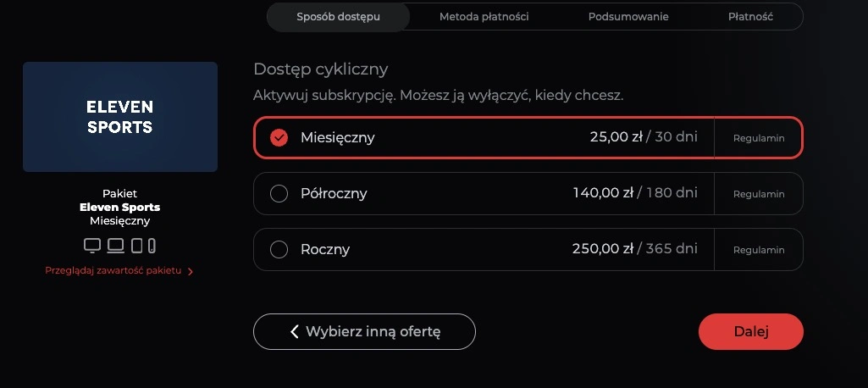Image resolution: width=868 pixels, height=388 pixels.
Task: Open Regulamin for the Miesięczny plan
Action: (759, 138)
